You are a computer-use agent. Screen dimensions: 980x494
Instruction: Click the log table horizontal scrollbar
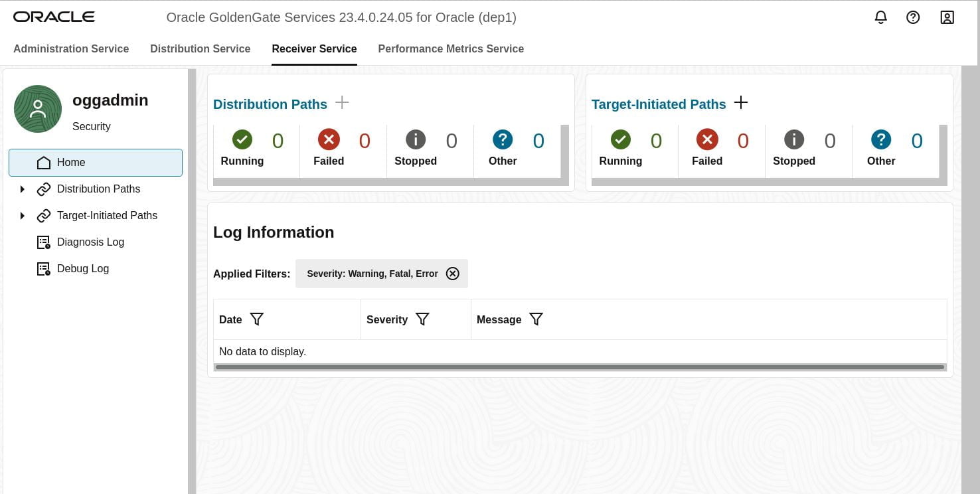tap(580, 367)
